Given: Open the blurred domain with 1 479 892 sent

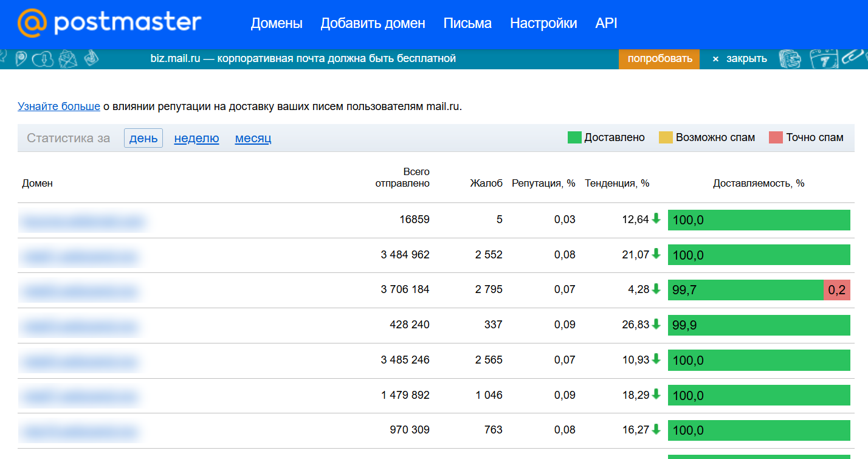Looking at the screenshot, I should tap(80, 396).
